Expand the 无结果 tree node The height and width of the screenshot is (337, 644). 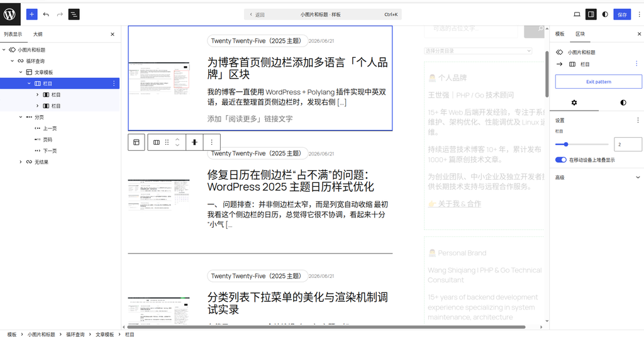pos(21,162)
